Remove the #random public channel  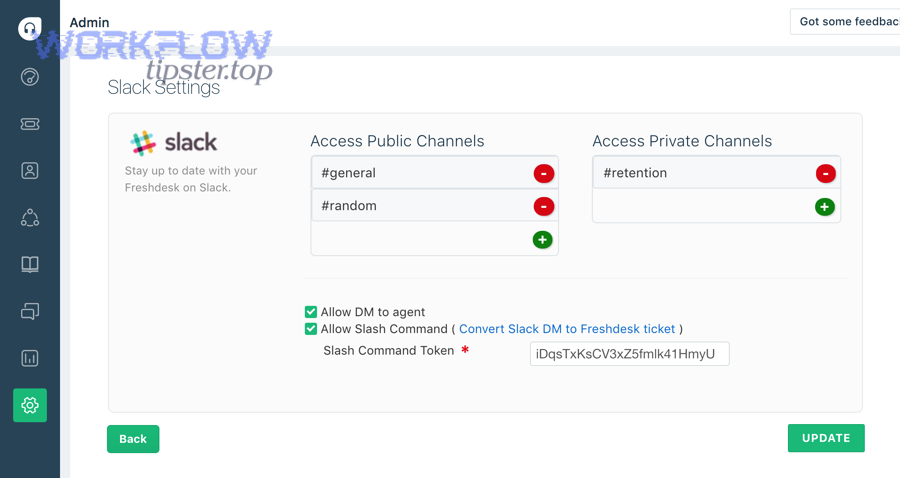point(544,206)
